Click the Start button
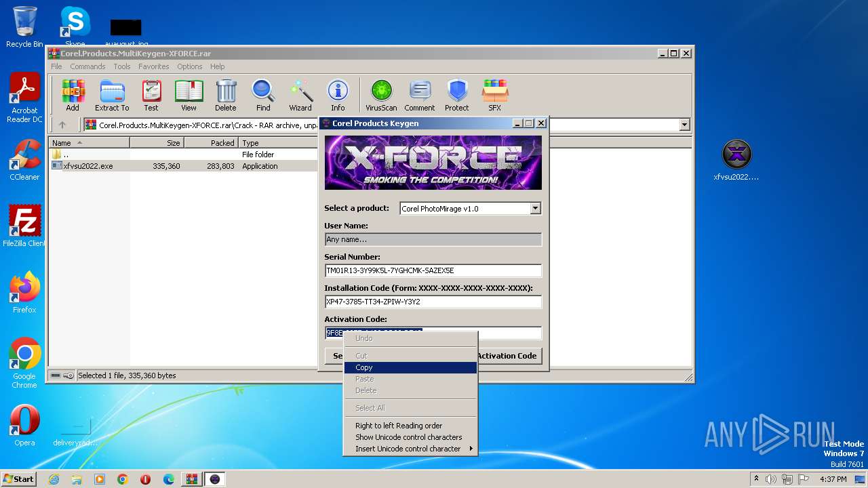Image resolution: width=868 pixels, height=488 pixels. coord(18,479)
